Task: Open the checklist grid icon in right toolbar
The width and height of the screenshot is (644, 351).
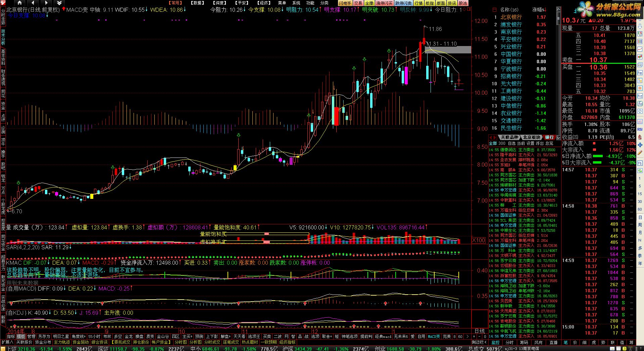Action: pos(640,35)
